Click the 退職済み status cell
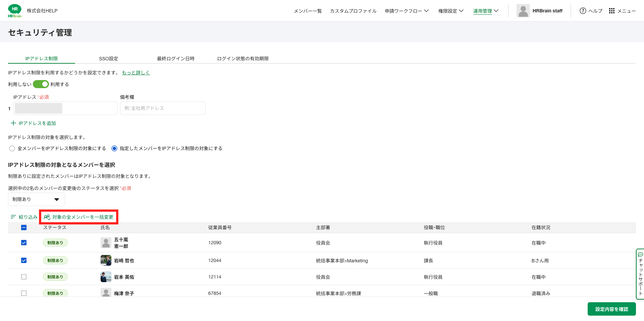Viewport: 644px width, 321px height. coord(541,293)
